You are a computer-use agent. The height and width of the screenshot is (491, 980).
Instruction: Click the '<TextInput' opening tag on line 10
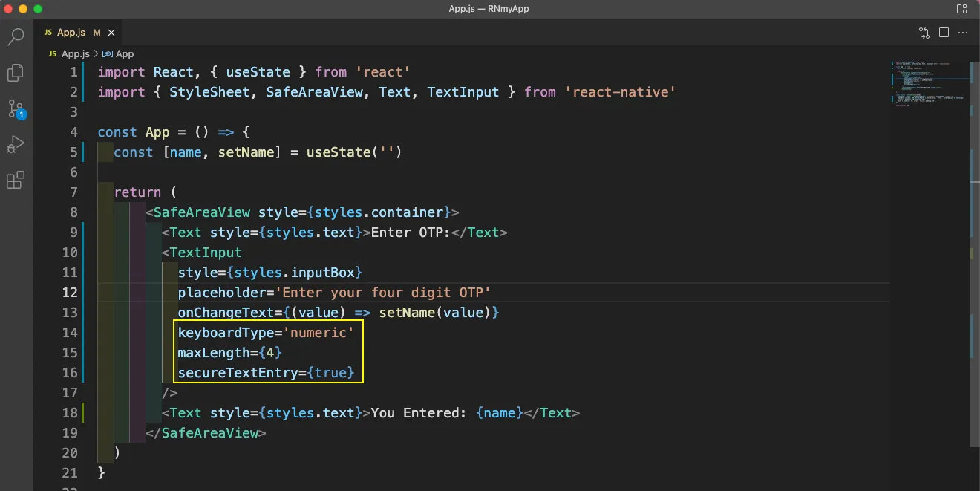click(202, 253)
